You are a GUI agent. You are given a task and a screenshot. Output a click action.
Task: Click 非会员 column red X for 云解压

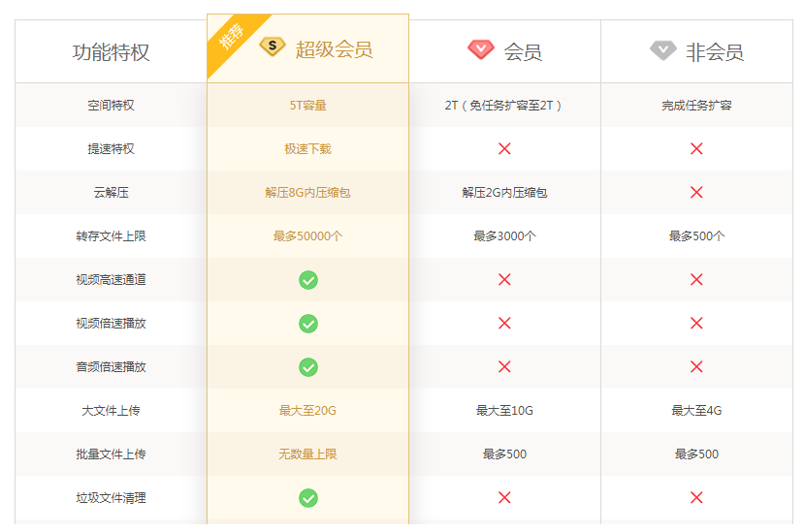pos(696,193)
